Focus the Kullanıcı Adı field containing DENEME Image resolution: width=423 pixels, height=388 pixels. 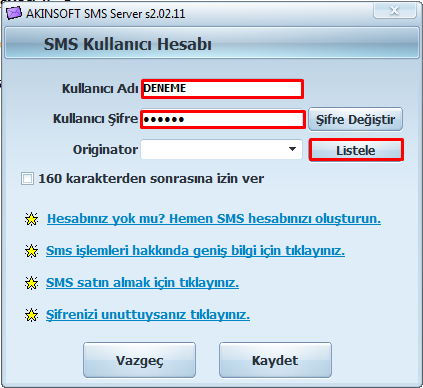coord(222,89)
